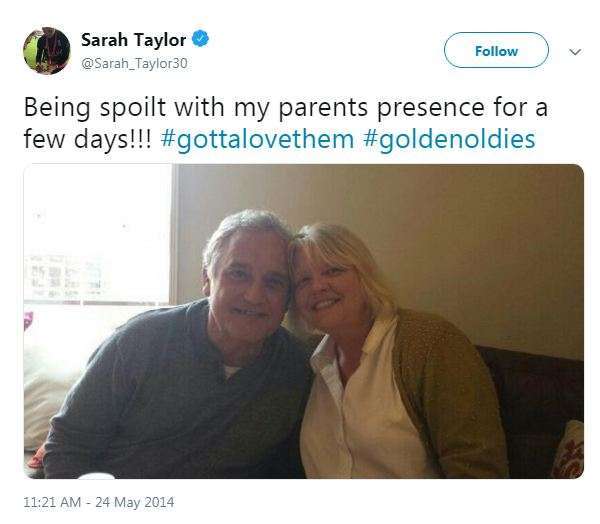Open the tweet options chevron menu
This screenshot has width=600, height=524.
575,51
